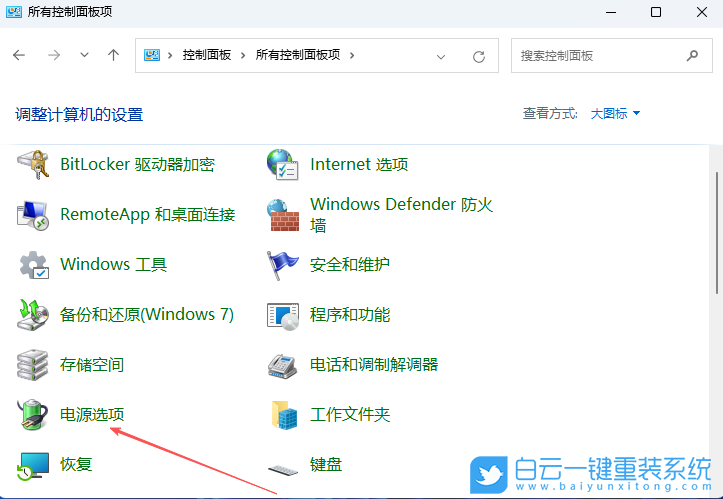Open the 键盘 link
The height and width of the screenshot is (499, 723).
tap(326, 464)
